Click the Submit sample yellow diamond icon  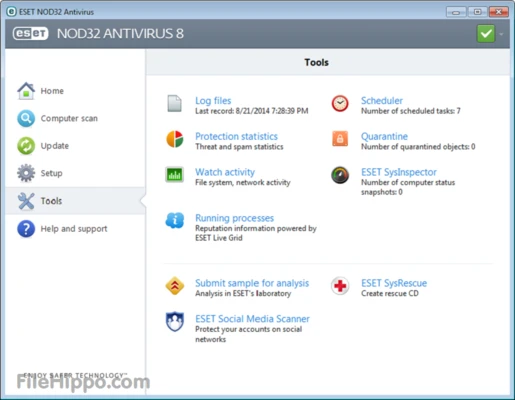175,286
